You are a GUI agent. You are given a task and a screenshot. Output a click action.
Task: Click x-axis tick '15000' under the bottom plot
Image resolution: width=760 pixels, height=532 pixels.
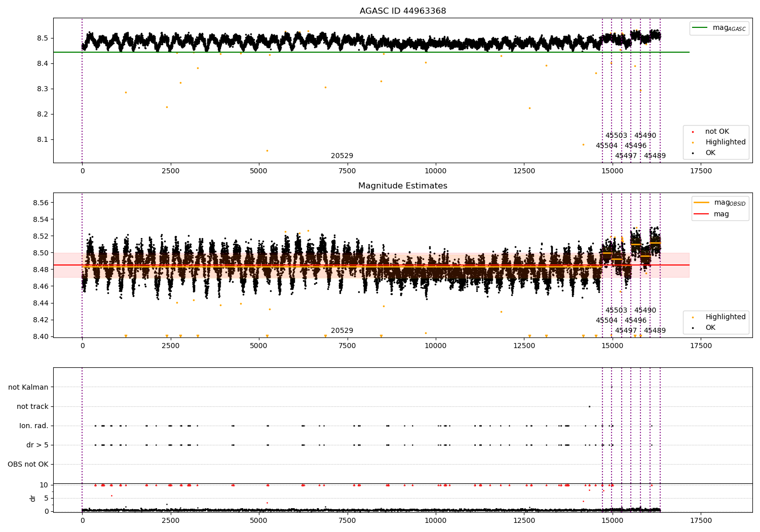612,520
